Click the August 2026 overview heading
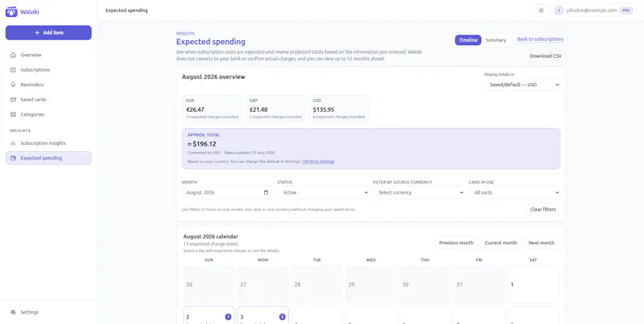Image resolution: width=644 pixels, height=324 pixels. click(x=213, y=76)
